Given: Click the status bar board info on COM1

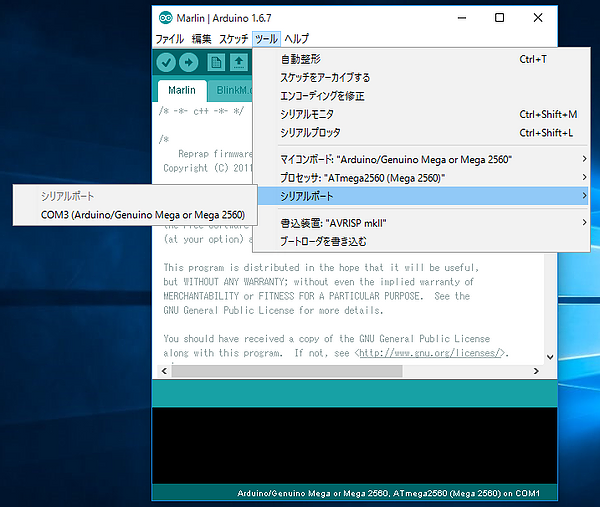Looking at the screenshot, I should pyautogui.click(x=388, y=493).
